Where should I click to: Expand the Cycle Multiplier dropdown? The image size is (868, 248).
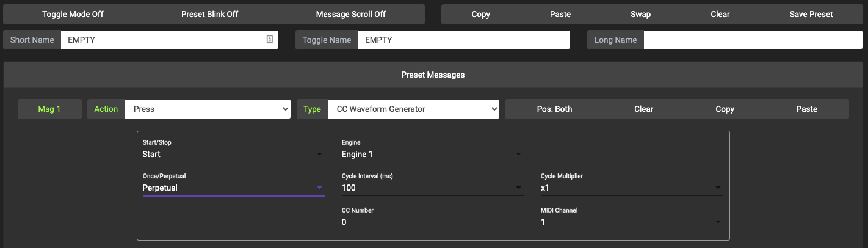631,188
